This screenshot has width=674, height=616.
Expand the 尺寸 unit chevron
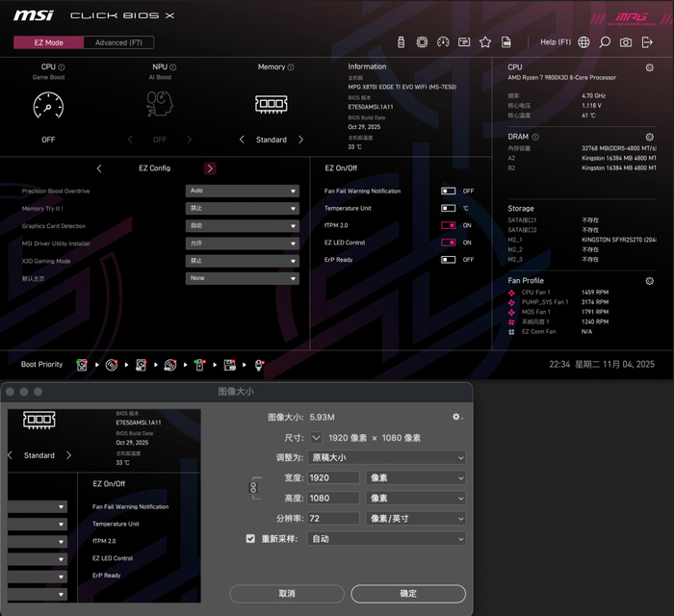[x=316, y=438]
